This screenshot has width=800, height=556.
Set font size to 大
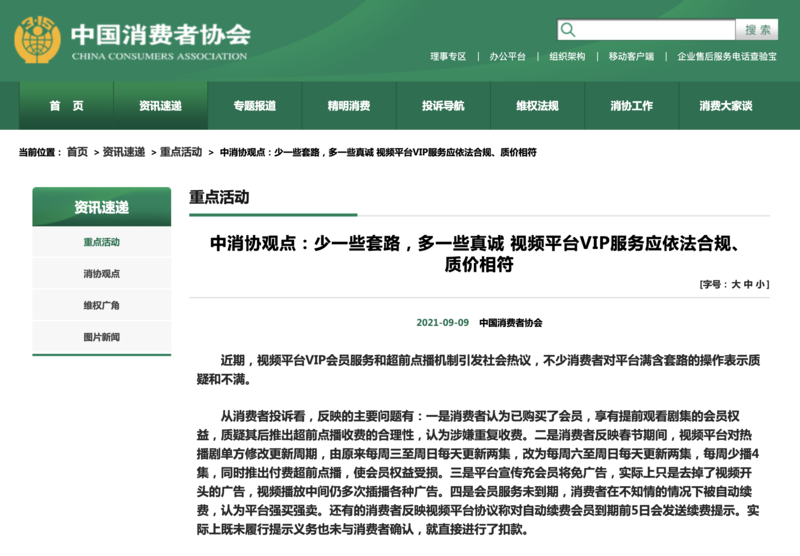[x=736, y=284]
